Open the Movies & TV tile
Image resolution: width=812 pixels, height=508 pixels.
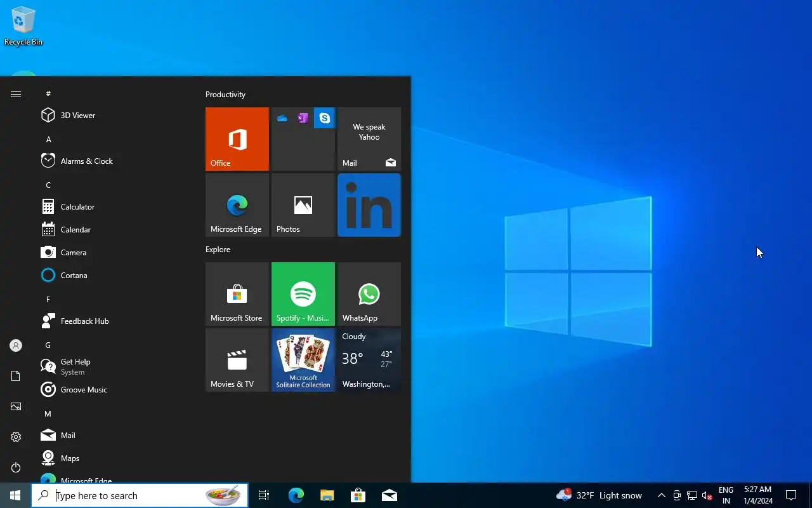click(237, 360)
